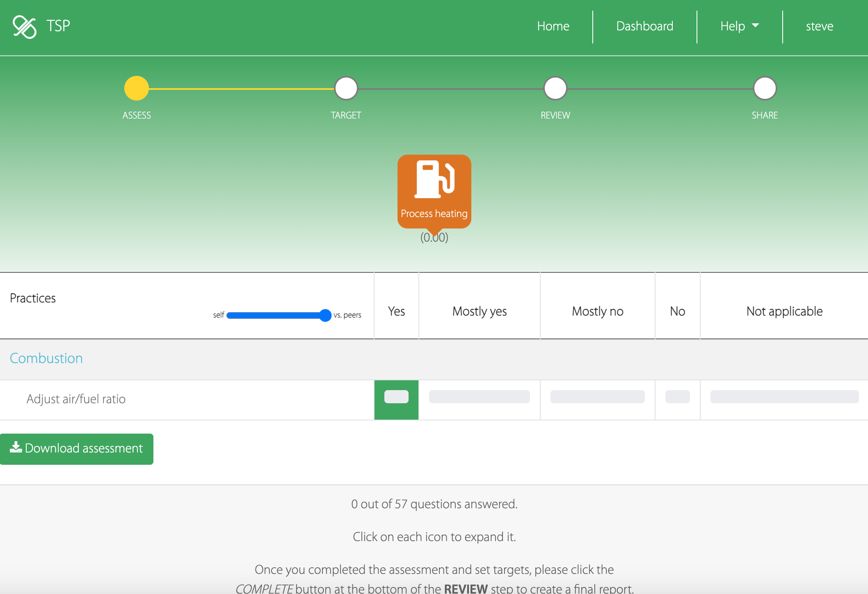Image resolution: width=868 pixels, height=594 pixels.
Task: Open the Adjust air/fuel ratio practice
Action: [x=76, y=399]
